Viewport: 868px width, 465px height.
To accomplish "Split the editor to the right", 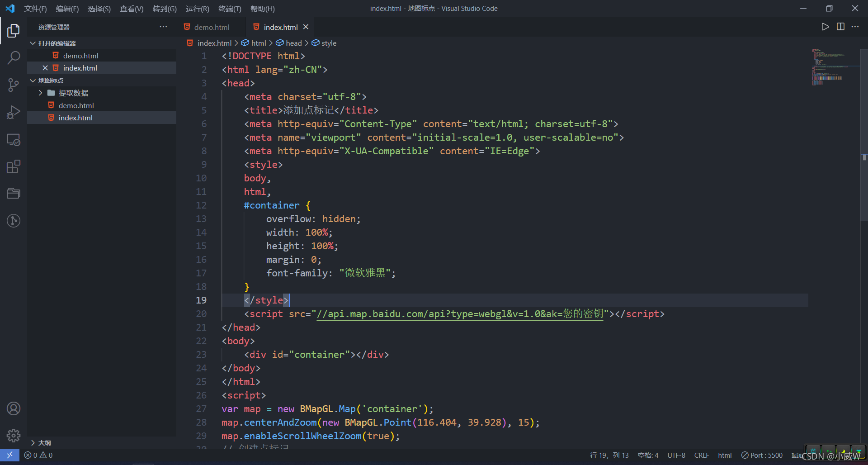I will point(840,27).
